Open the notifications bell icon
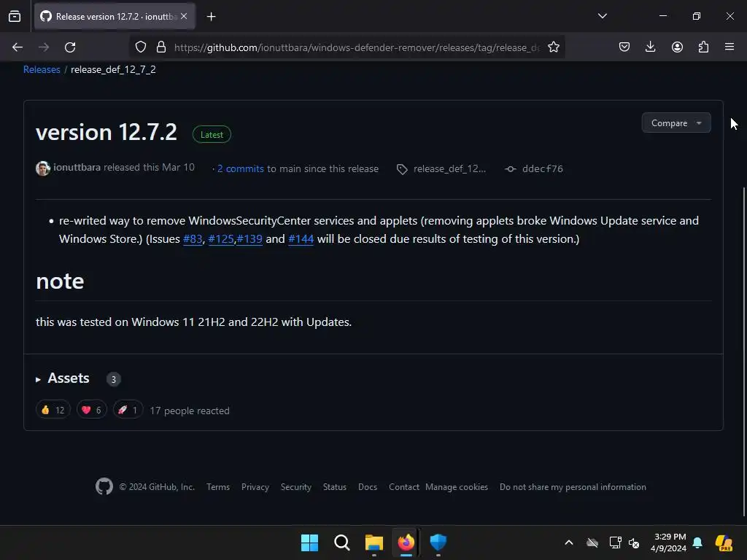This screenshot has width=747, height=560. coord(697,542)
